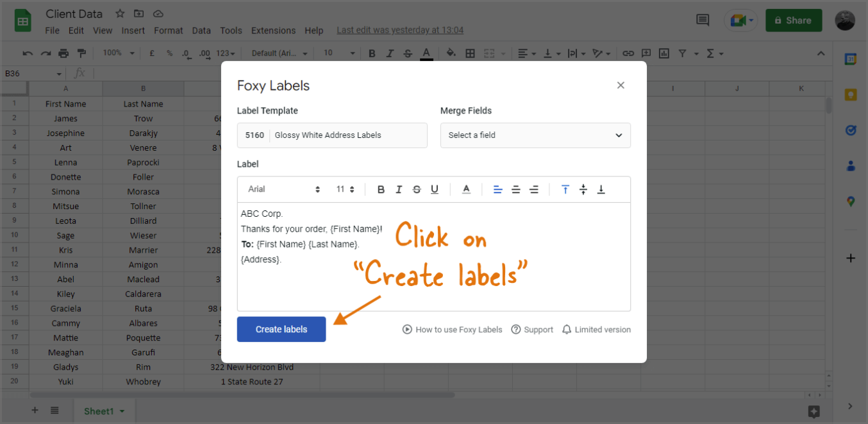The width and height of the screenshot is (868, 424).
Task: Insert link from the Sheets toolbar
Action: tap(628, 53)
